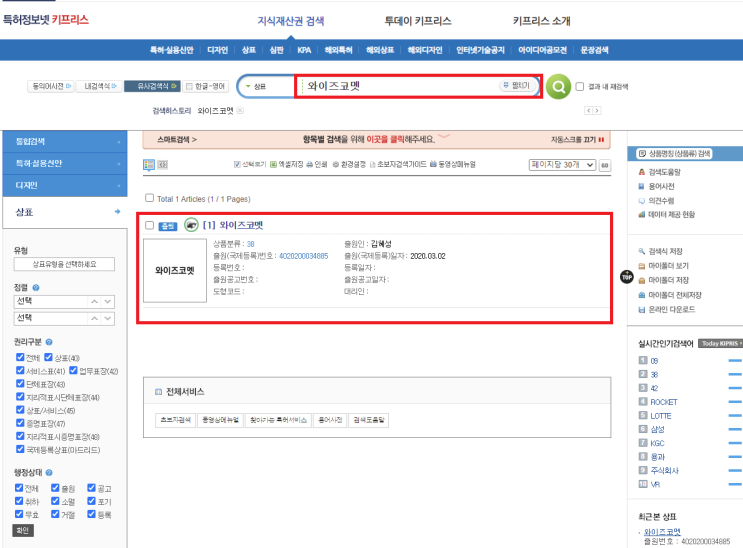Click the round green icon beside result title
The width and height of the screenshot is (743, 548).
coord(191,225)
